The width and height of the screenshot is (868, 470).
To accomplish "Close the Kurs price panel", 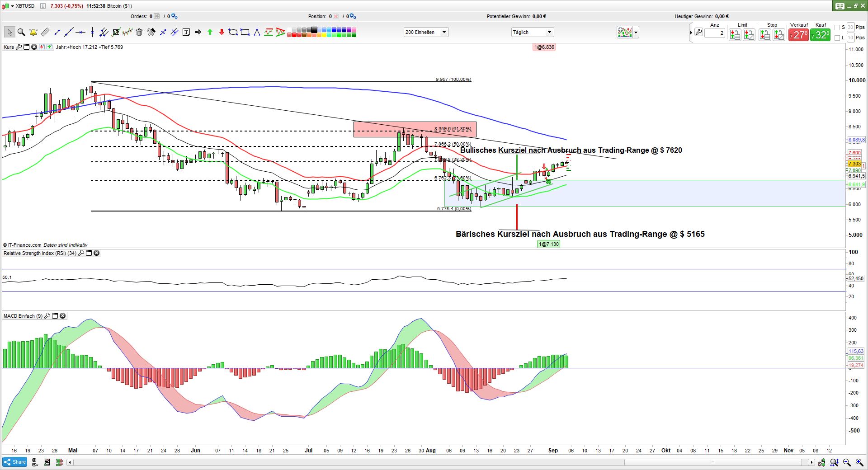I will click(34, 47).
